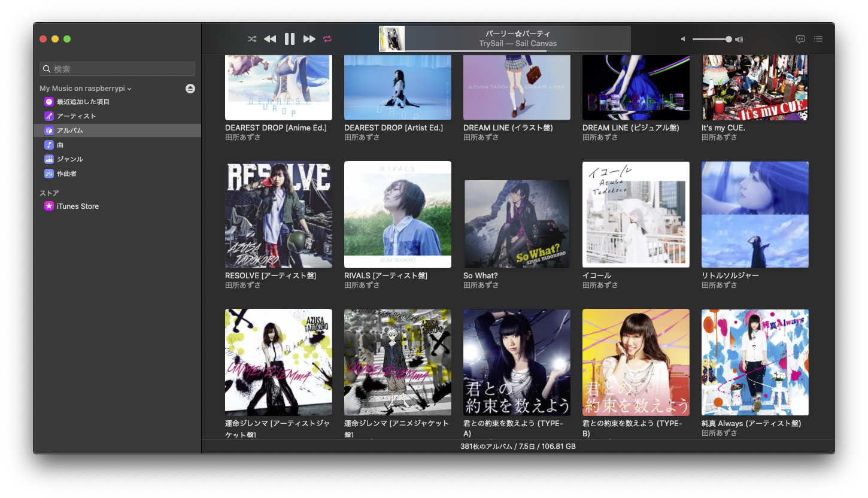
Task: Skip forward to next track
Action: [309, 39]
